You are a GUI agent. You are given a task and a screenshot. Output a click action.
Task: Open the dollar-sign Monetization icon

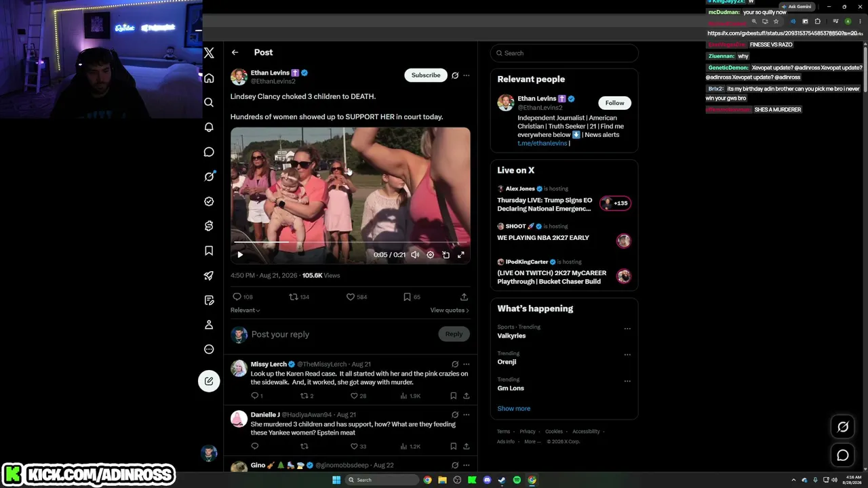click(x=209, y=226)
